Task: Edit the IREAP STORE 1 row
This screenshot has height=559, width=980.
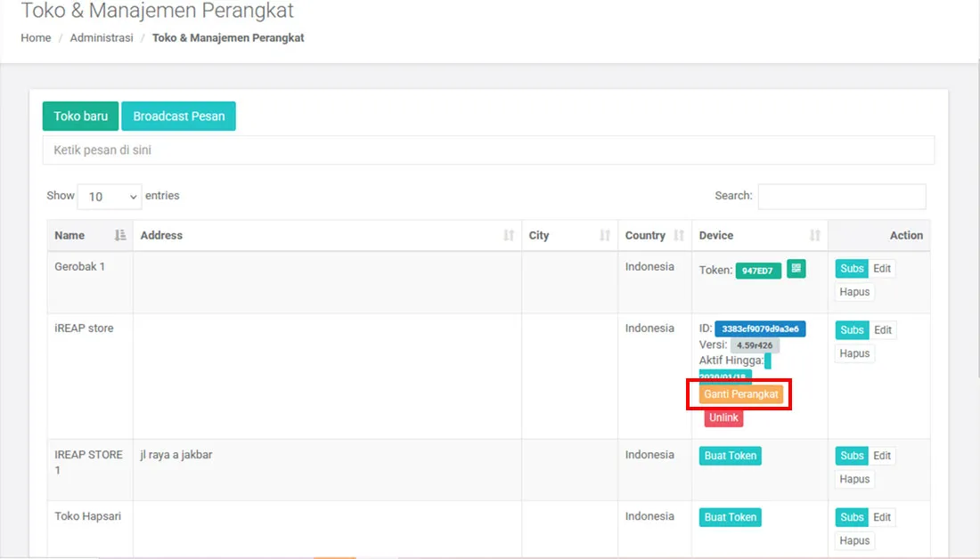Action: coord(882,456)
